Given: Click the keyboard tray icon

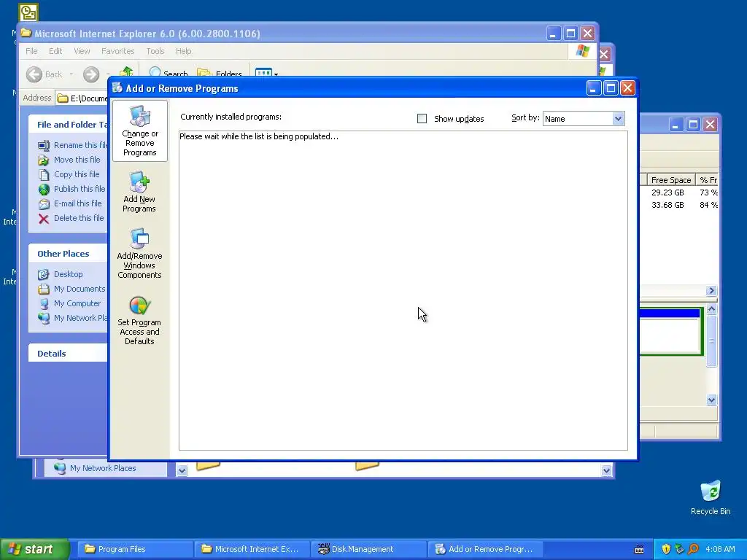Looking at the screenshot, I should 639,550.
